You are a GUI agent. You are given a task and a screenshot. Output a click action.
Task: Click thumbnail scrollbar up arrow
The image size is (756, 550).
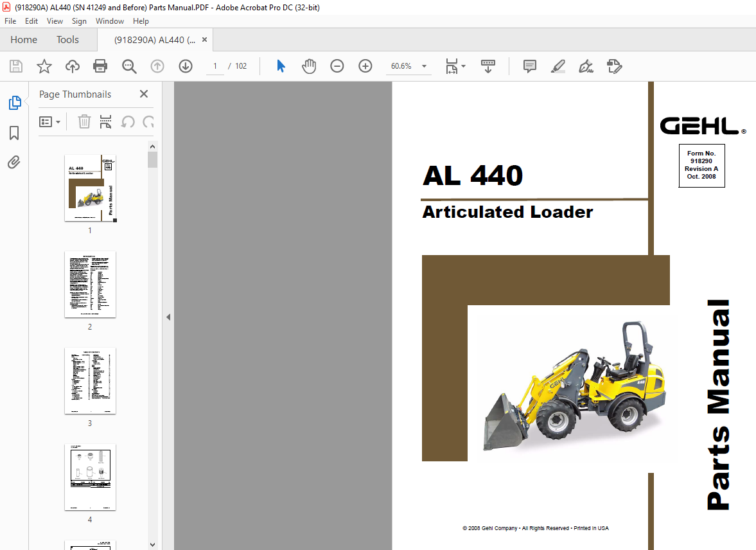152,146
